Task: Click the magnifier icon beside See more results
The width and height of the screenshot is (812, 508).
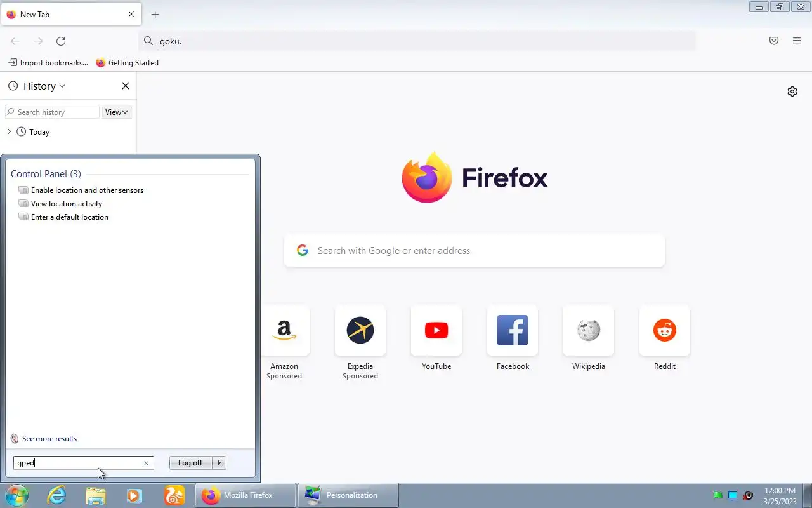Action: [x=15, y=439]
